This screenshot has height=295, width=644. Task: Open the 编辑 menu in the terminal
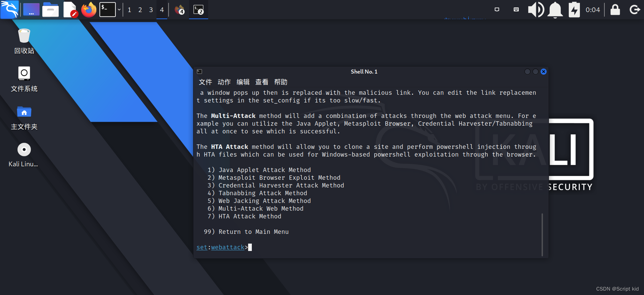coord(243,82)
